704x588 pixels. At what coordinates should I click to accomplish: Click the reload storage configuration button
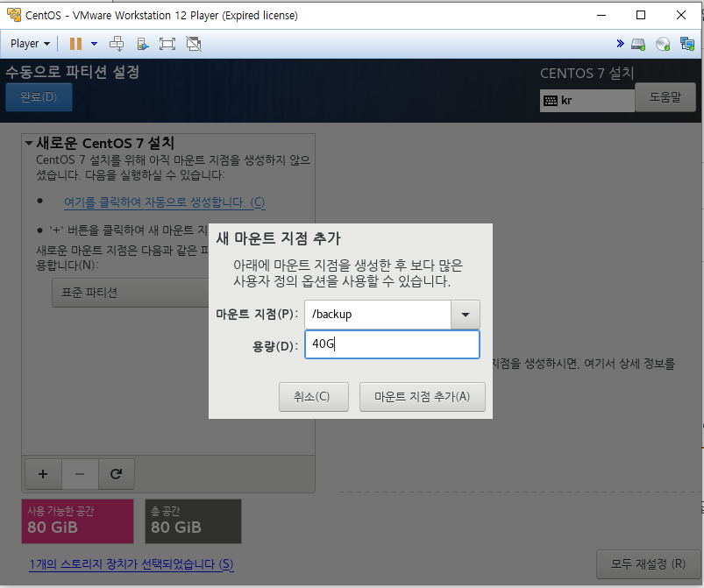point(117,474)
